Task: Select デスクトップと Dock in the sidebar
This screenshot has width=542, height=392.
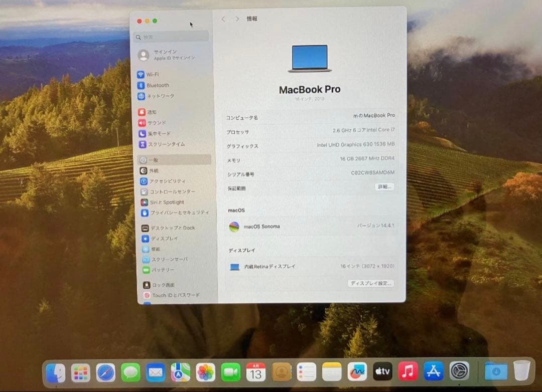Action: click(x=168, y=228)
